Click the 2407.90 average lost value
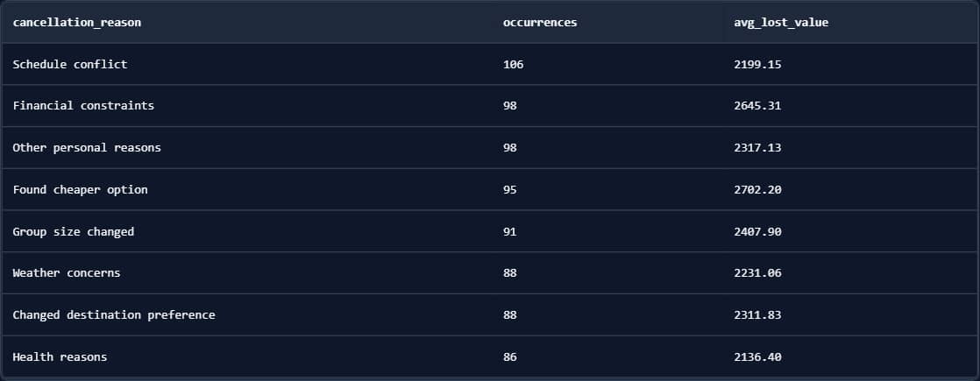Viewport: 980px width, 381px height. (x=757, y=231)
